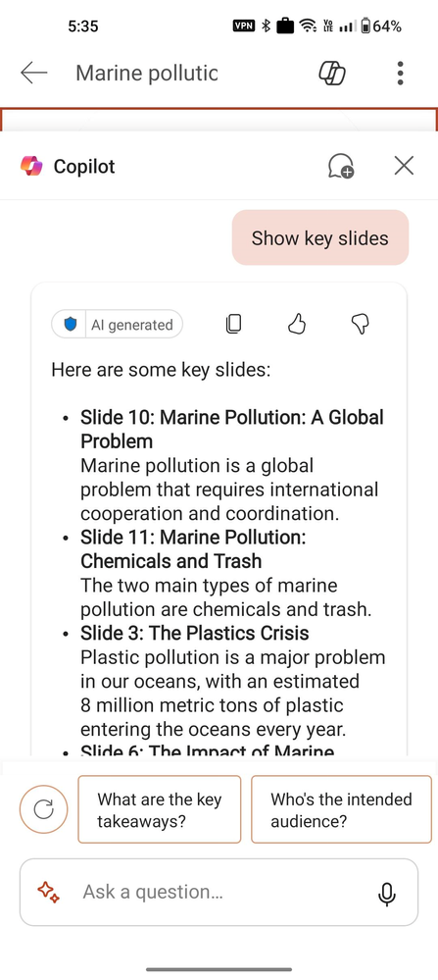Viewport: 438px width, 980px height.
Task: Tap the Ask a question input field
Action: click(x=219, y=892)
